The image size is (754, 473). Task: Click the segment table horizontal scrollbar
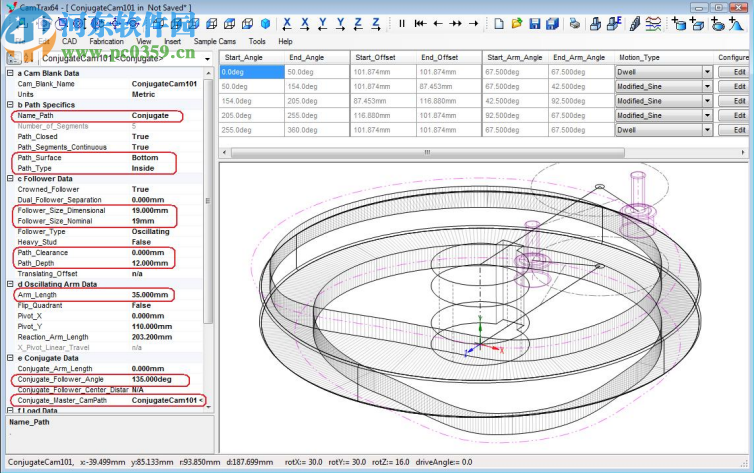(427, 152)
